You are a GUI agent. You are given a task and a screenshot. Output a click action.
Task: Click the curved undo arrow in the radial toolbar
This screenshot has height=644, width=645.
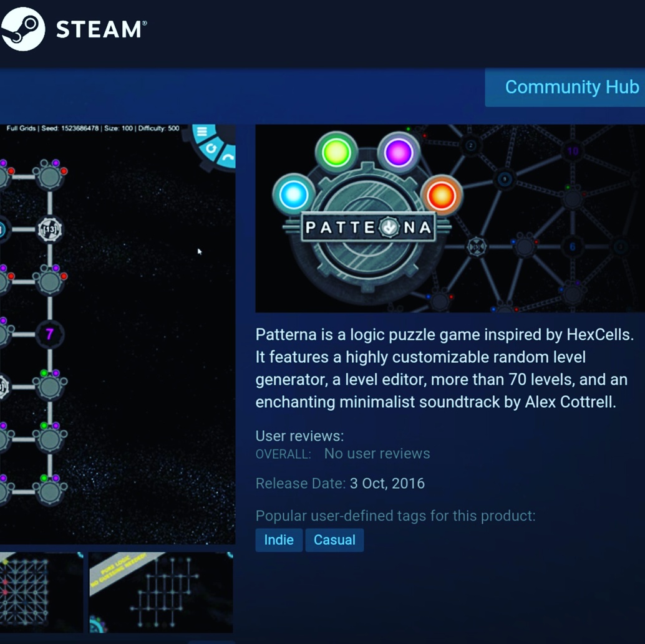228,158
